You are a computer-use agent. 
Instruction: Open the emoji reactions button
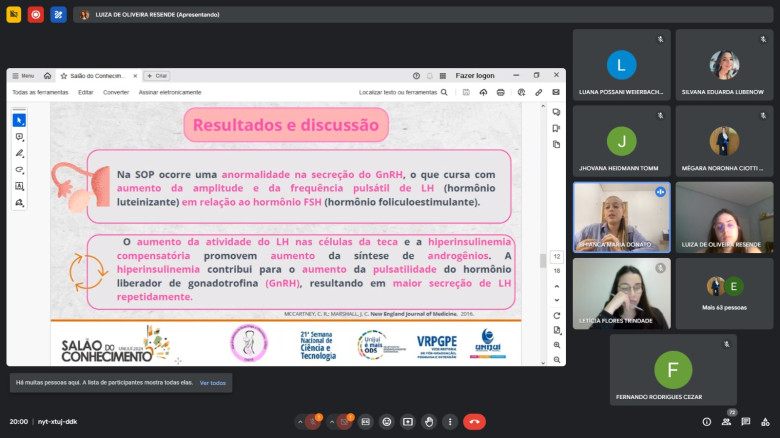click(x=386, y=422)
